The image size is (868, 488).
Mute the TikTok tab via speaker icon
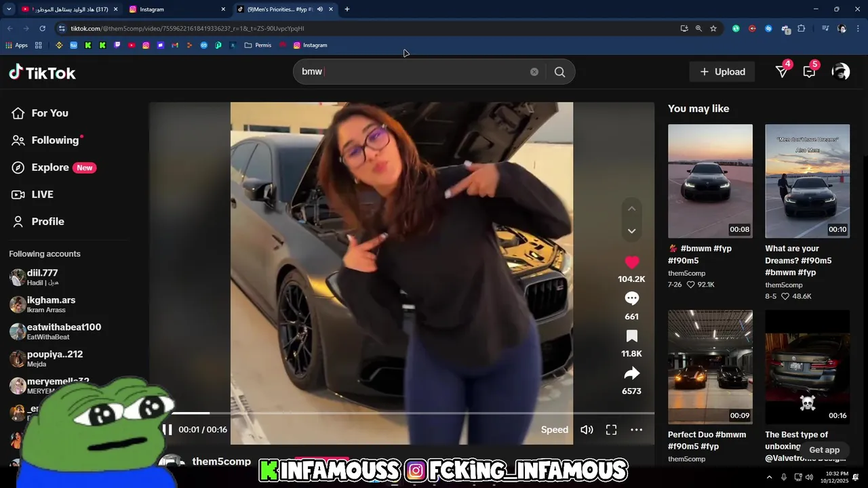point(320,9)
